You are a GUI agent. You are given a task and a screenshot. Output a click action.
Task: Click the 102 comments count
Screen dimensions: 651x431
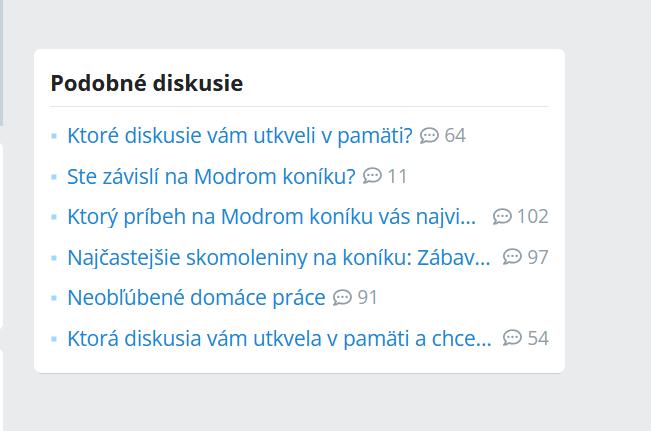click(x=533, y=217)
